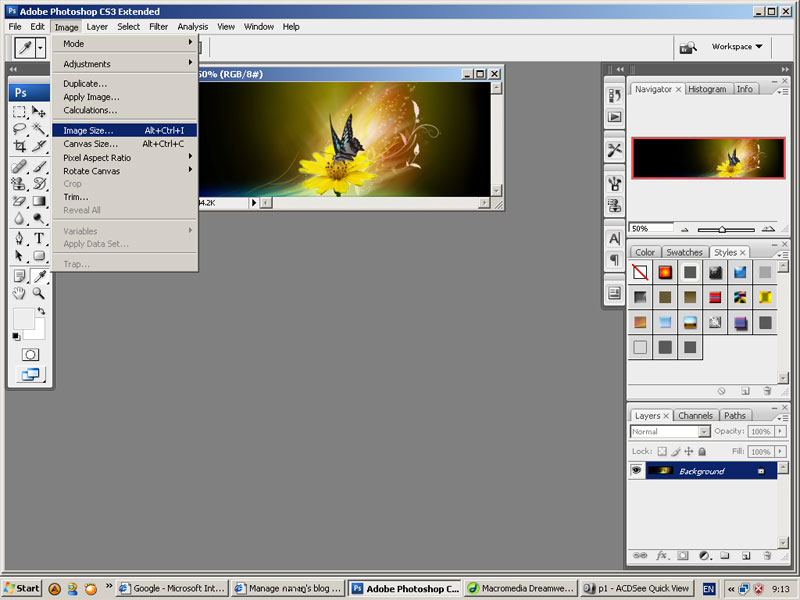Select the Blur tool

[x=19, y=218]
